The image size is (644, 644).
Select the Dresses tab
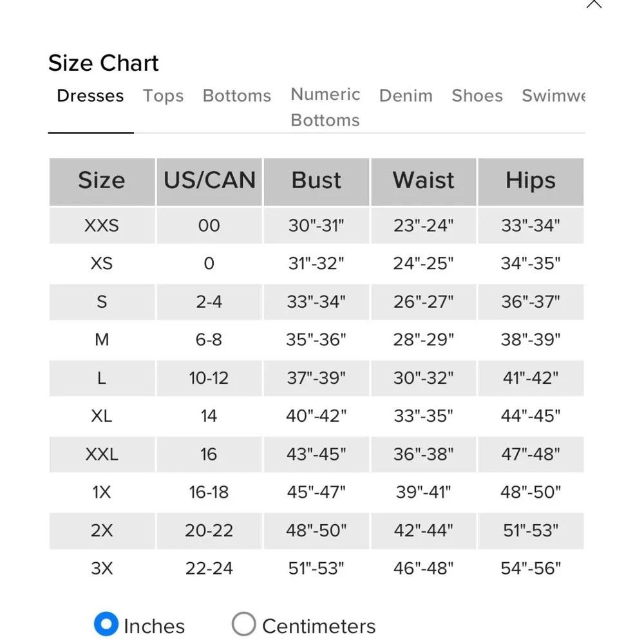tap(90, 96)
